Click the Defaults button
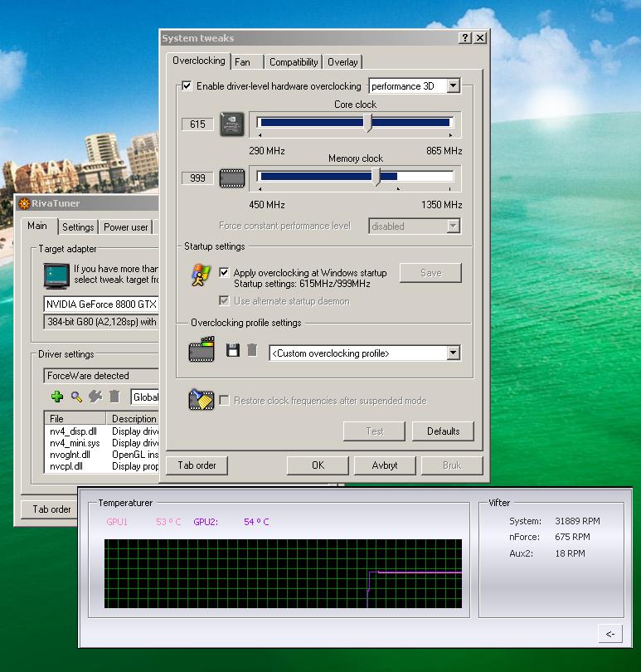Screen dimensions: 641x672 (x=443, y=431)
